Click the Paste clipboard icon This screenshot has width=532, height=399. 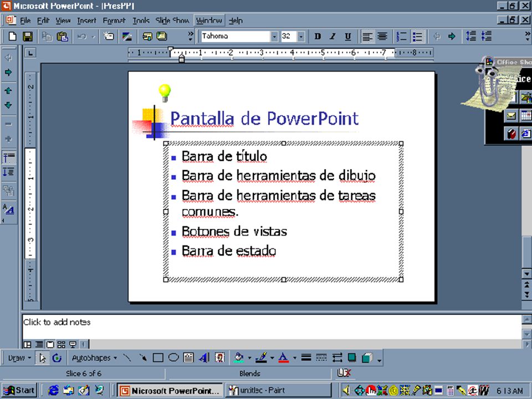[x=62, y=37]
